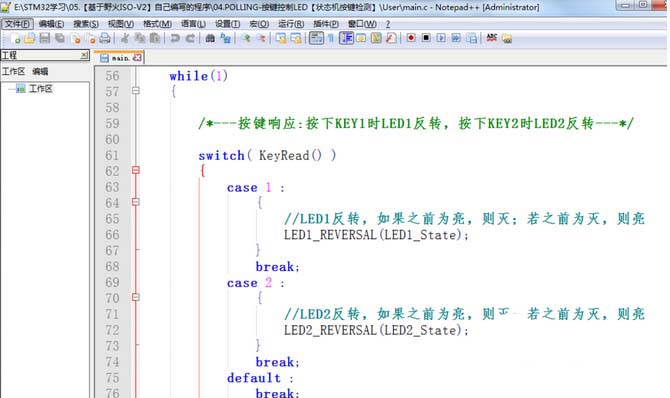Screen dimensions: 670x398
Task: Click the Save Recorded Macro icon
Action: [471, 38]
